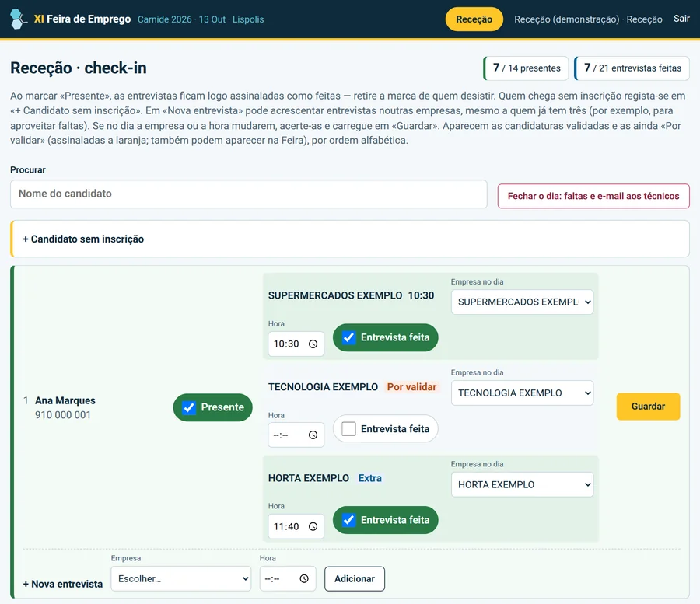Open clock picker in Horta Exemplo hora field
The height and width of the screenshot is (604, 700).
click(313, 526)
